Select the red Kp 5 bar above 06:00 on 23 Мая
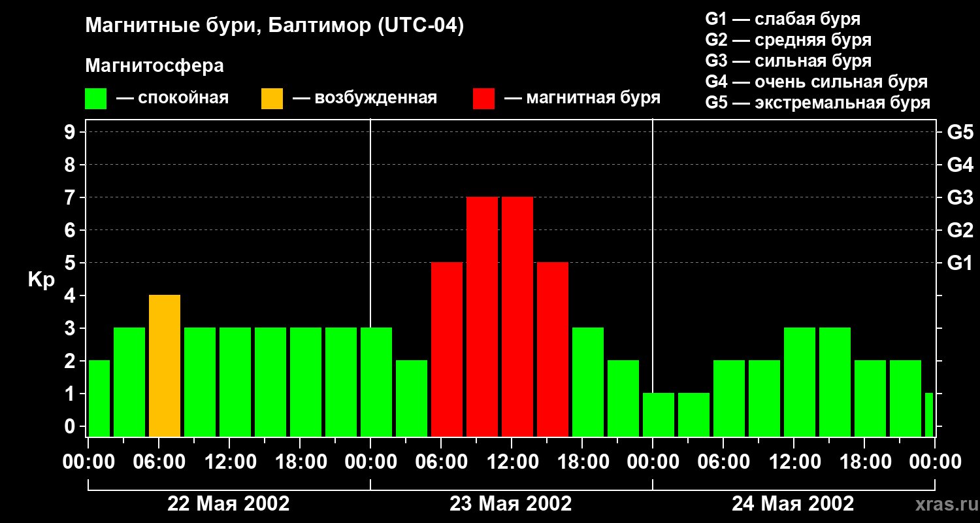 click(447, 350)
